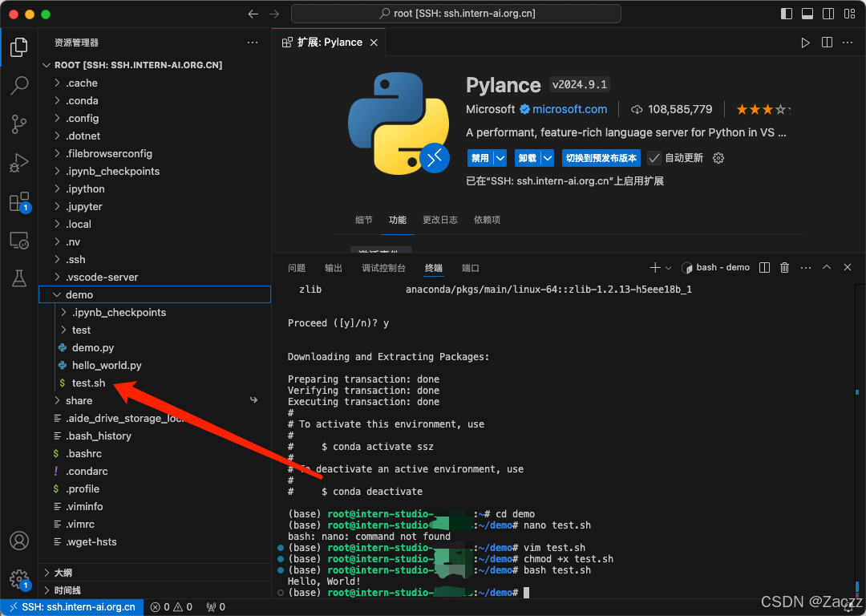Expand the 大纲 outline section
Viewport: 866px width, 616px height.
(155, 573)
